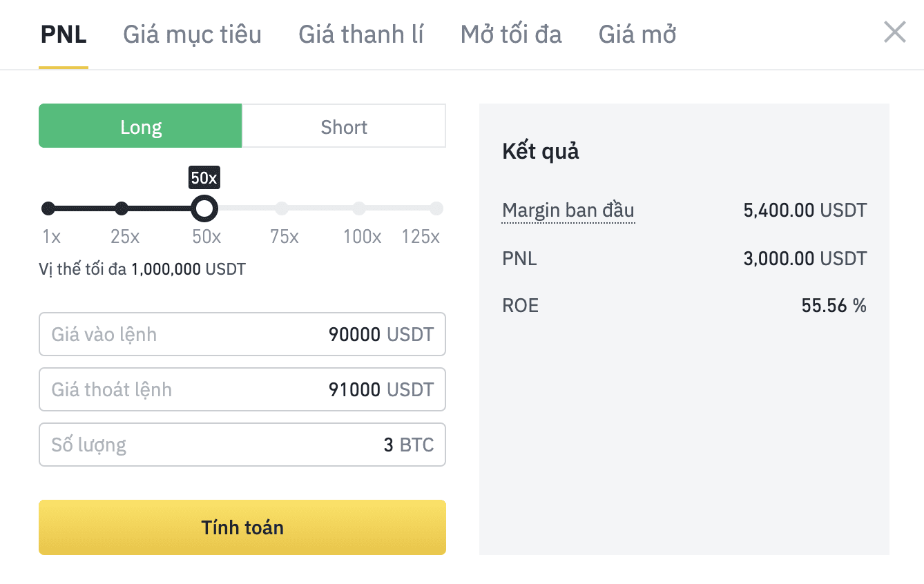
Task: Set leverage slider to 25x point
Action: point(122,208)
